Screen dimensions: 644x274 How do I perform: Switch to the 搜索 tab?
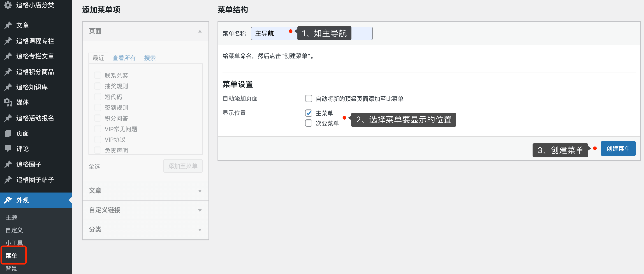150,58
